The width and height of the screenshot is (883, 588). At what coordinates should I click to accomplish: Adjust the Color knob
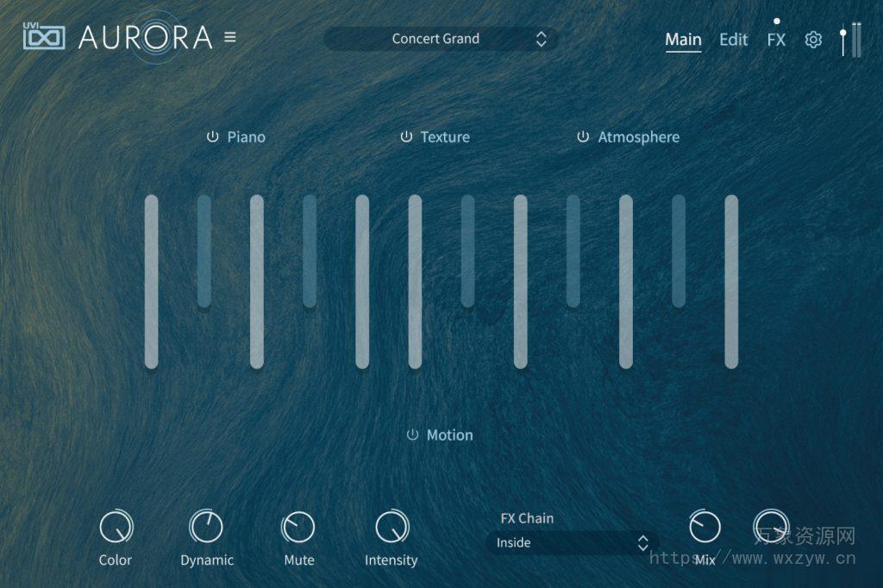coord(116,528)
